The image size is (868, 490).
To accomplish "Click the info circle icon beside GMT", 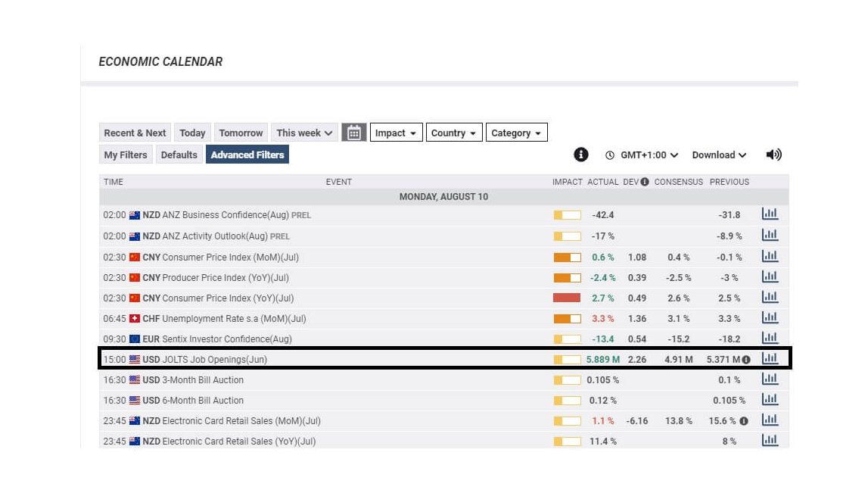I will pos(580,154).
